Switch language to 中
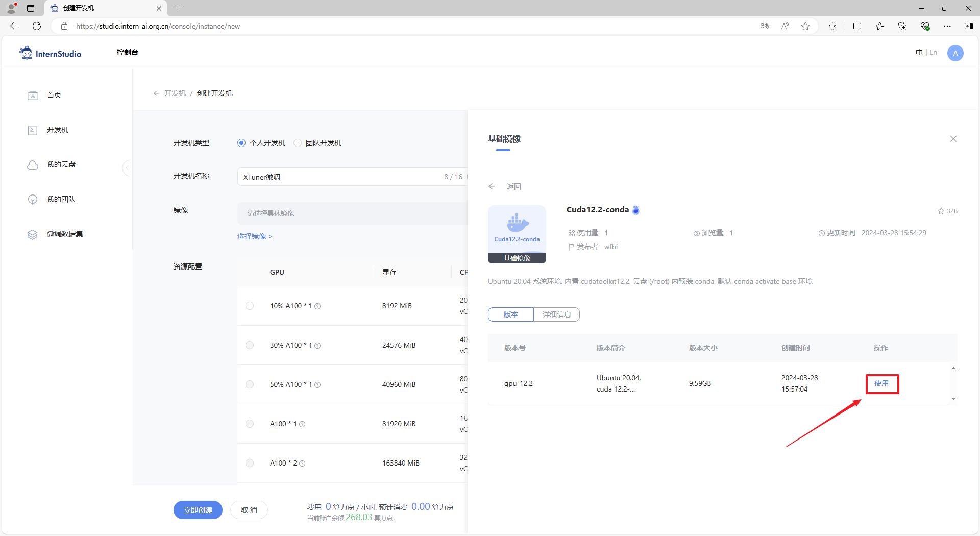This screenshot has height=536, width=980. [919, 52]
